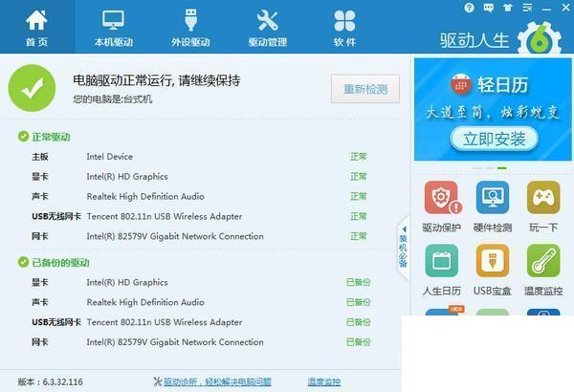Select 显卡 Intel(R) HD Graphics under 已备份的驱动
Image resolution: width=574 pixels, height=392 pixels.
tap(201, 282)
